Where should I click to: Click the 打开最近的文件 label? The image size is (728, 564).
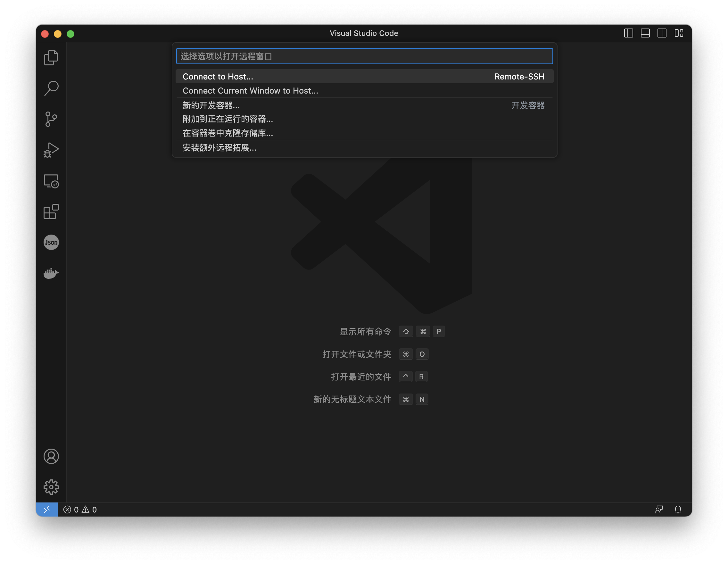pyautogui.click(x=361, y=377)
